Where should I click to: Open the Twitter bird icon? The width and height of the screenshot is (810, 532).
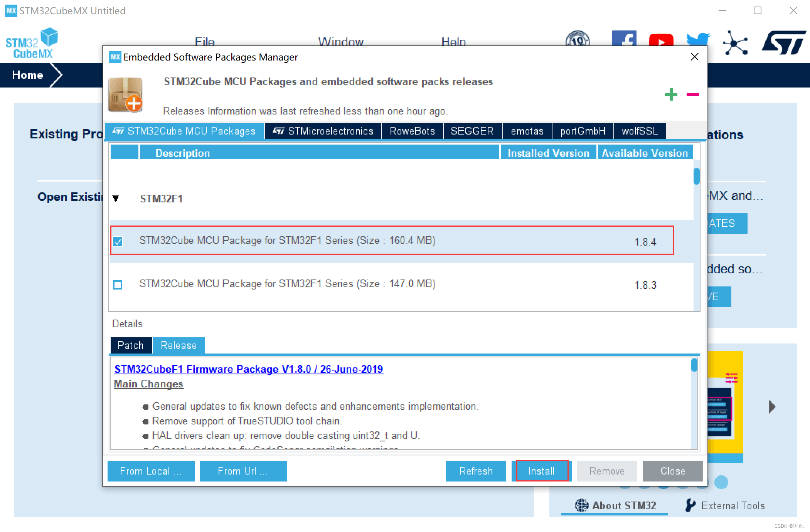coord(698,39)
